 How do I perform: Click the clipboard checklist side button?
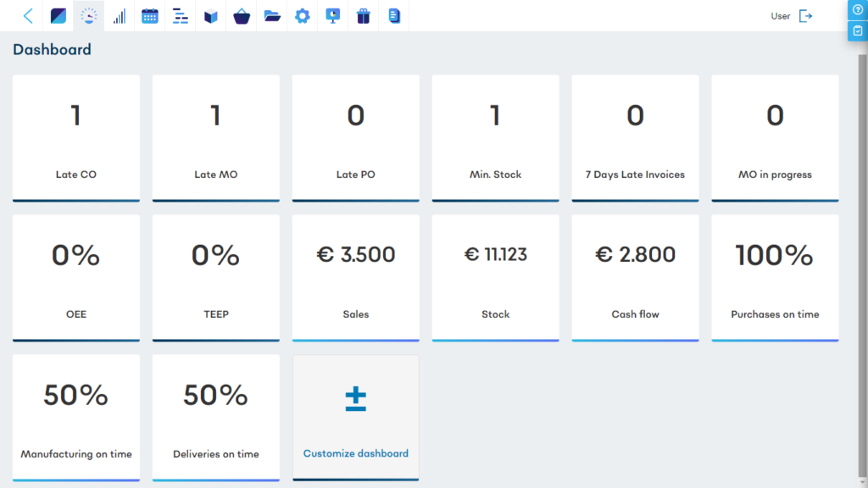pos(857,30)
